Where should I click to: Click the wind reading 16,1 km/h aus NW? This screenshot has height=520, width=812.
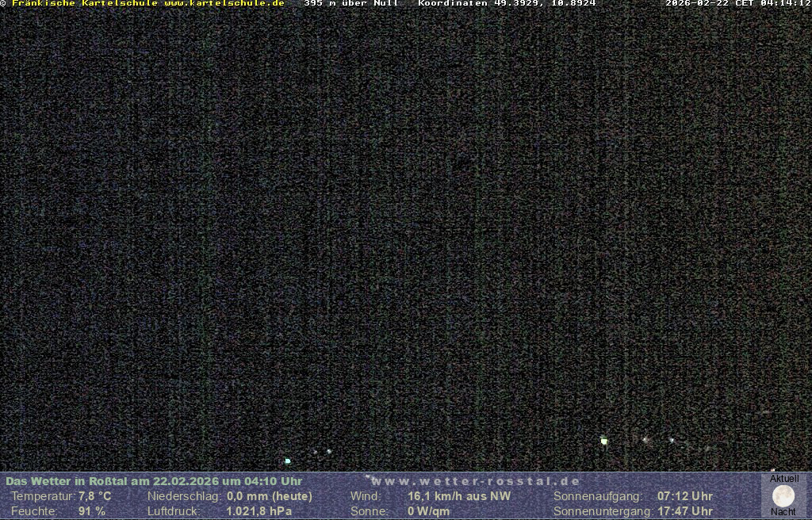[459, 496]
